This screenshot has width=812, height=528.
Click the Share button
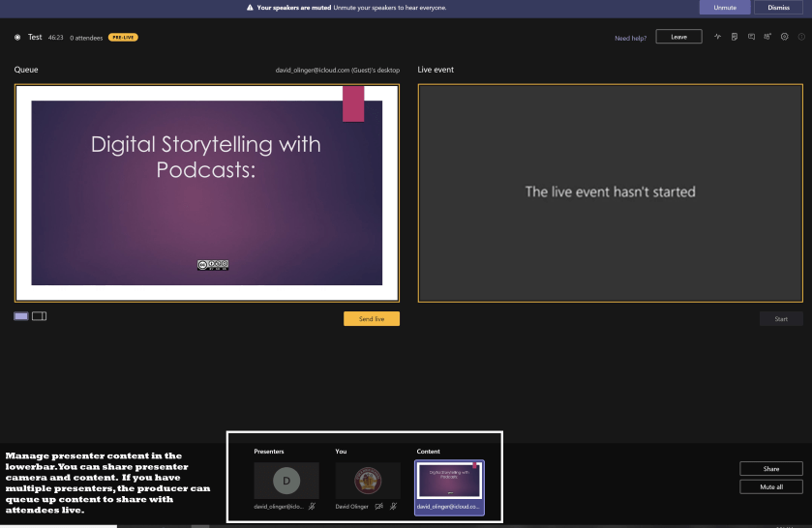click(x=770, y=468)
